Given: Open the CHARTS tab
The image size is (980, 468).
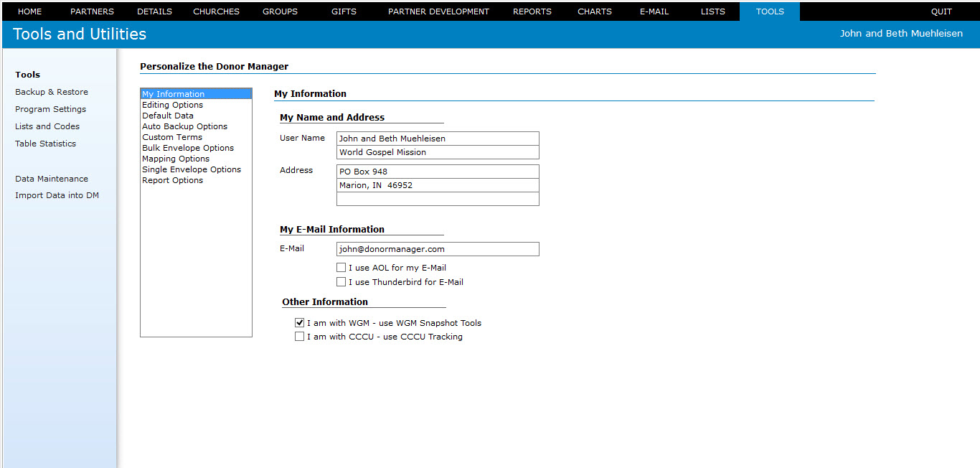Looking at the screenshot, I should coord(595,11).
